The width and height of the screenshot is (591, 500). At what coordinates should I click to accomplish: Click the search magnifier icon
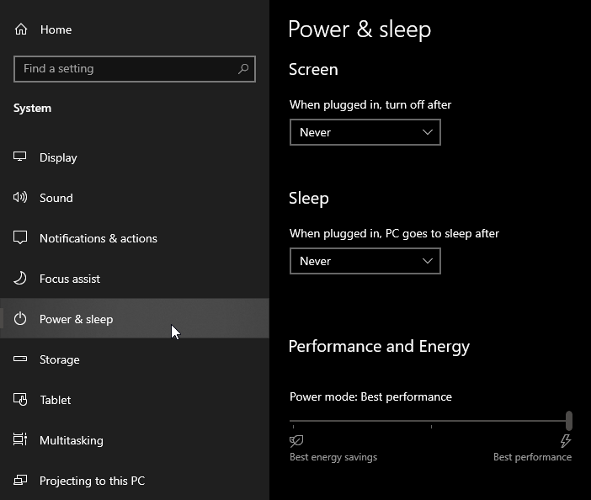[243, 69]
